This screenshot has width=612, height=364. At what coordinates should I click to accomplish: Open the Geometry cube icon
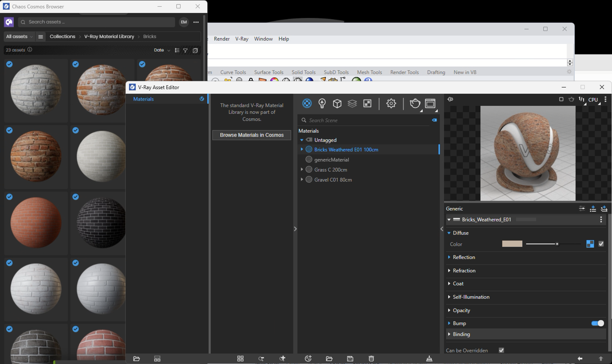click(x=337, y=103)
